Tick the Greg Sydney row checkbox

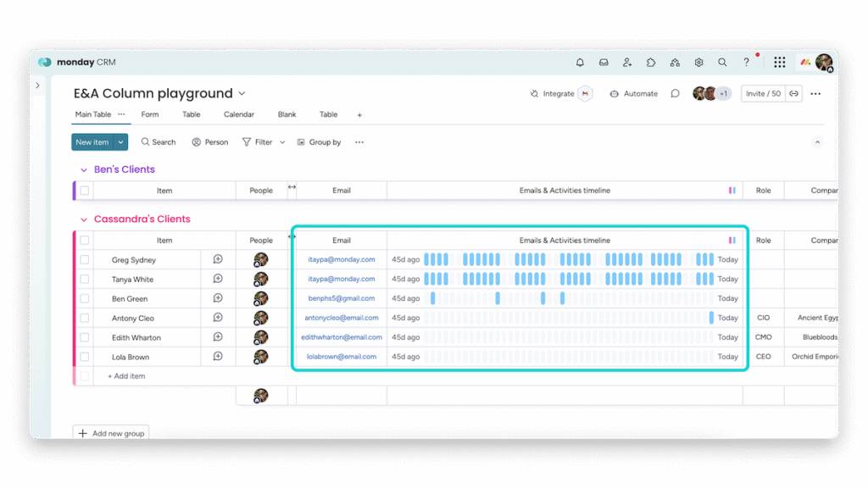(x=84, y=259)
